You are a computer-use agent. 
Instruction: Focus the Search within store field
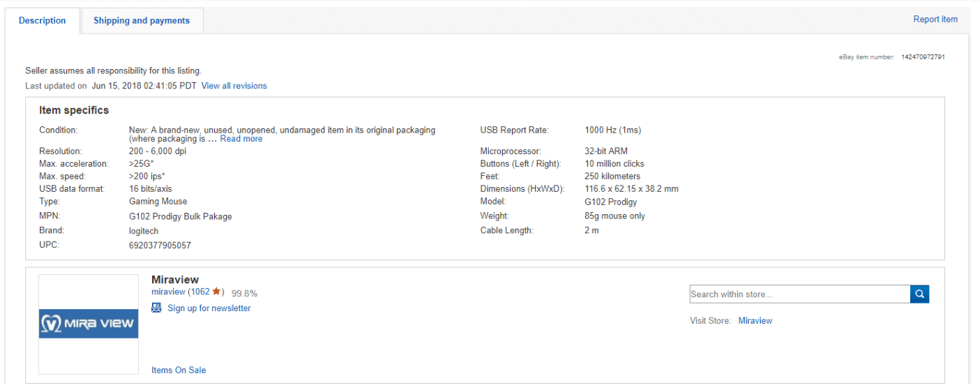[799, 294]
